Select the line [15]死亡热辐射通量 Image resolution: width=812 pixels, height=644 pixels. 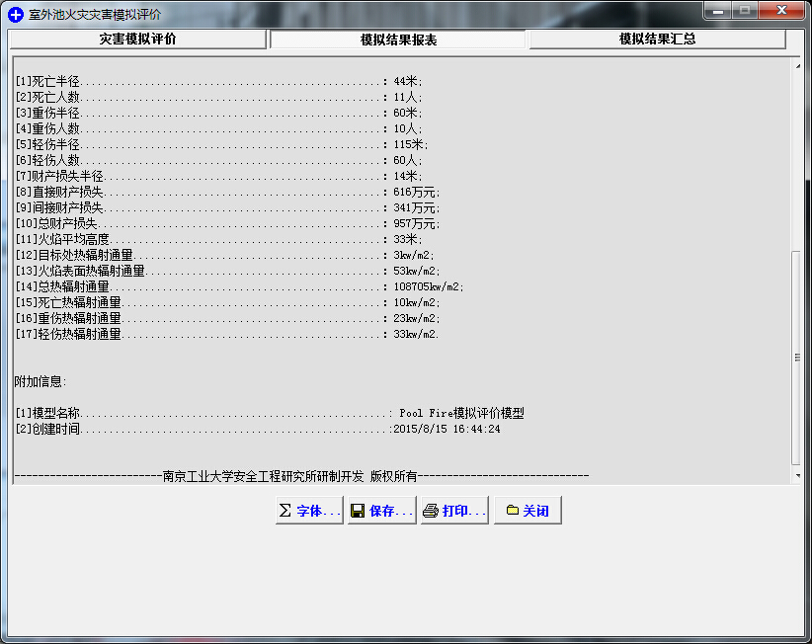pyautogui.click(x=227, y=302)
